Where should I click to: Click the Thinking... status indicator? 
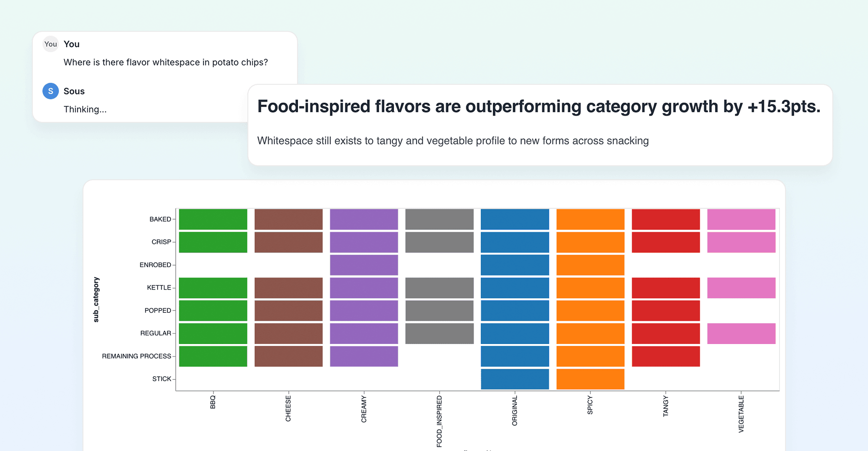pyautogui.click(x=85, y=109)
